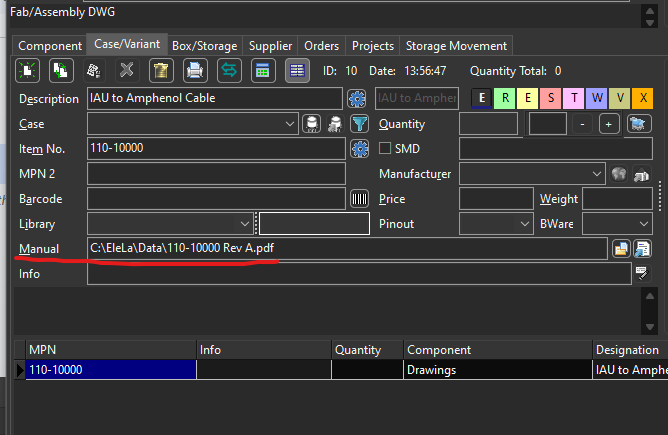
Task: Increase quantity with the plus button
Action: pos(609,124)
